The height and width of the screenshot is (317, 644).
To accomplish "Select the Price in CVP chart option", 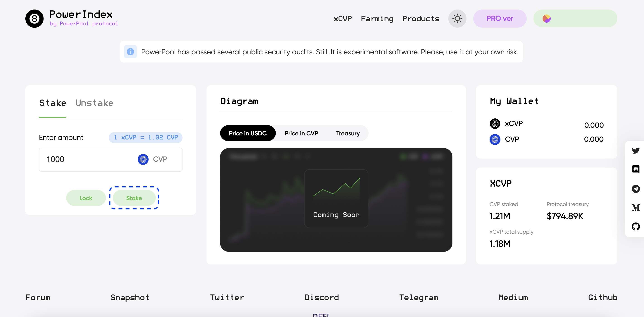I will (x=301, y=133).
